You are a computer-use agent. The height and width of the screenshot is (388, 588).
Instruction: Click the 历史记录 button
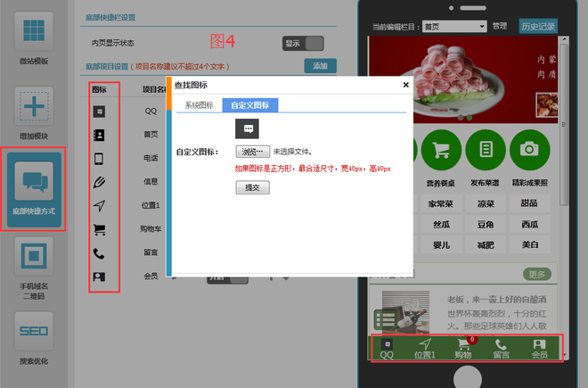pos(538,26)
